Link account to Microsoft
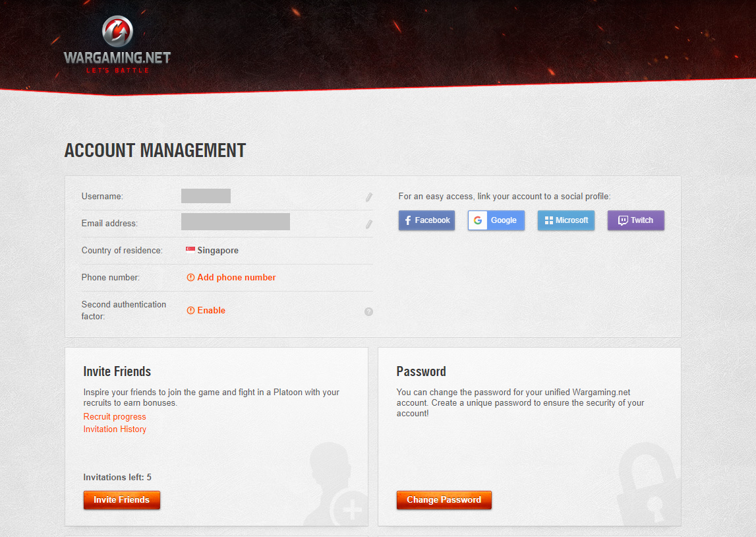Screen dimensions: 756x537 tap(566, 220)
